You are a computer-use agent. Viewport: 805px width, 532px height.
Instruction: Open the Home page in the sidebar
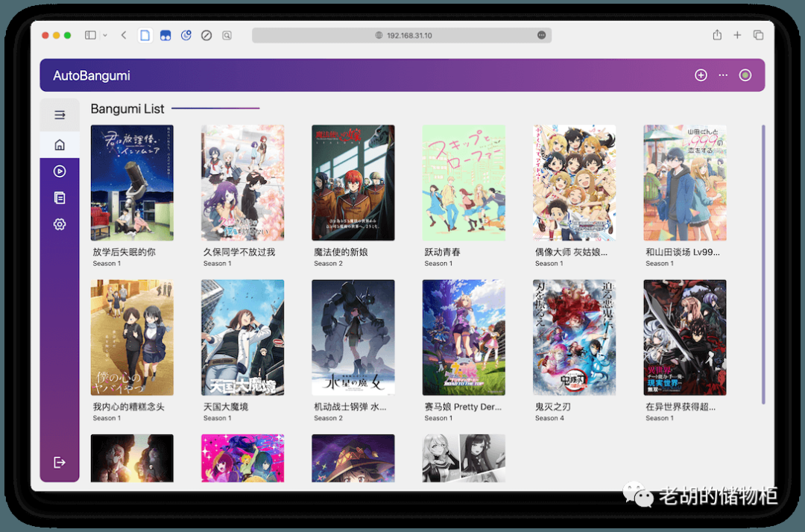pyautogui.click(x=60, y=145)
